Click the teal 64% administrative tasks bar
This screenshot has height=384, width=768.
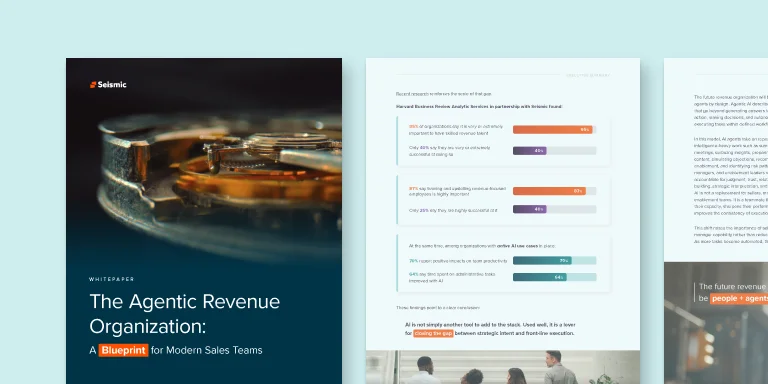539,277
